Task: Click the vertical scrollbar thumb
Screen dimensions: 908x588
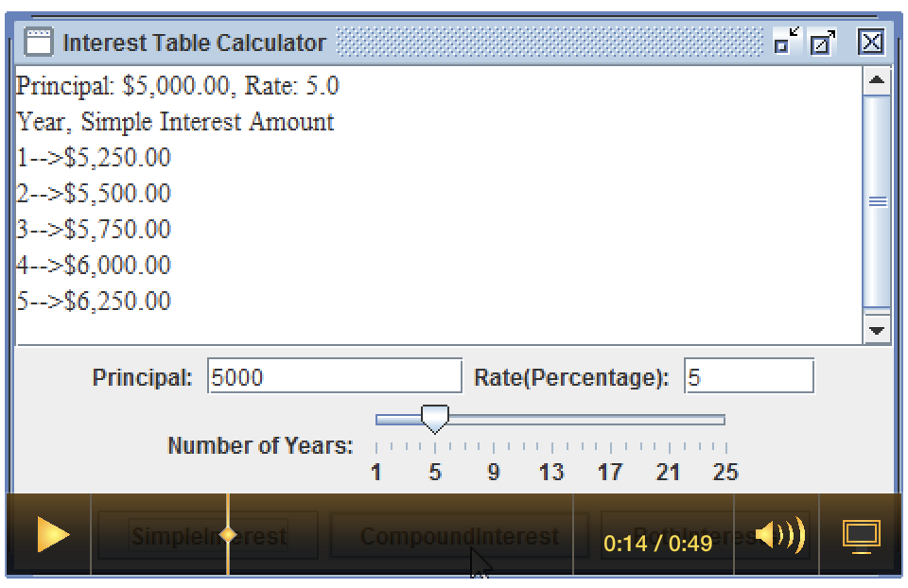Action: click(878, 201)
